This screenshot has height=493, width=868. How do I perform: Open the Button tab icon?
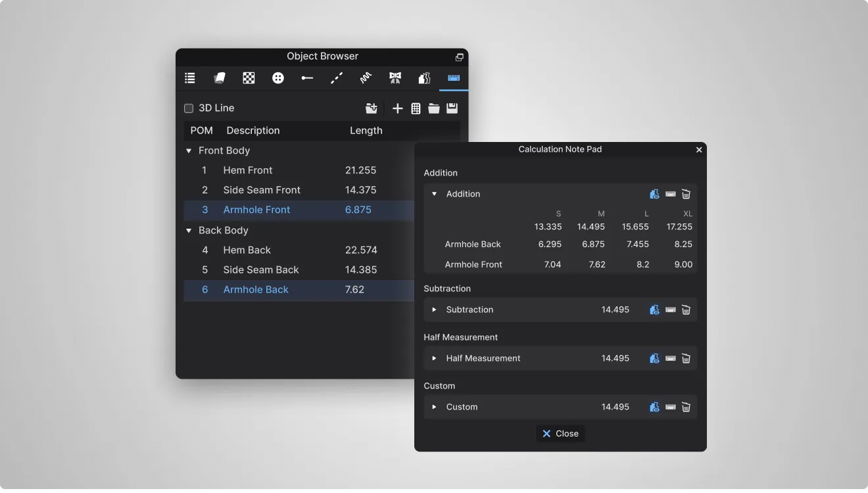click(278, 78)
